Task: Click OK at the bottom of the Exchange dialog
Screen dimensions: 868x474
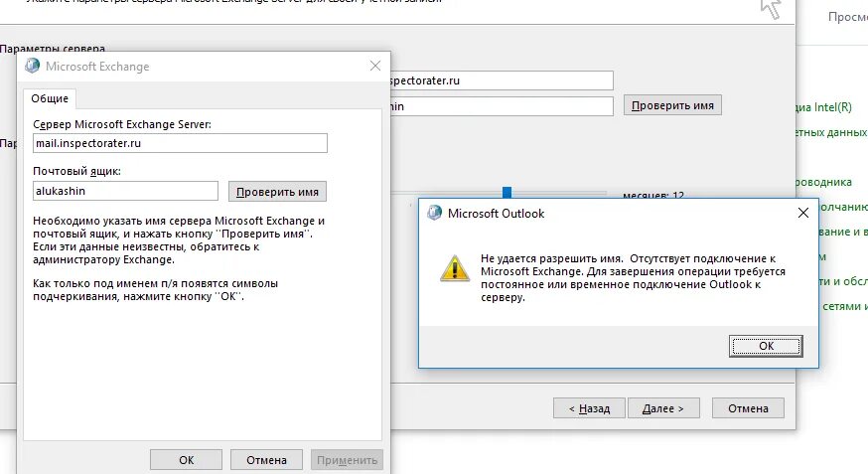Action: [186, 460]
